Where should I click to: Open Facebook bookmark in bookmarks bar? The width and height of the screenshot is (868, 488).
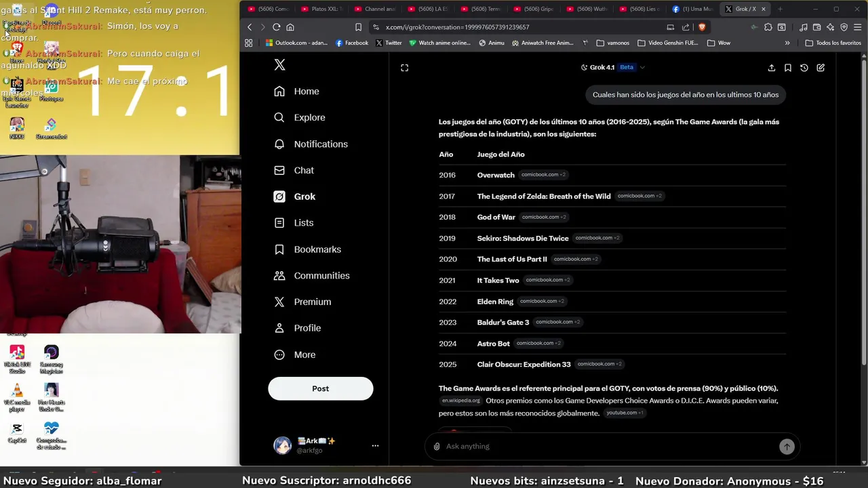coord(352,43)
